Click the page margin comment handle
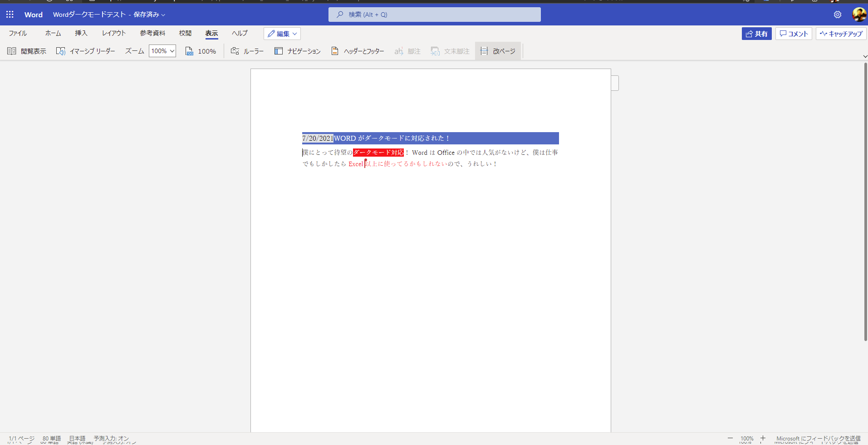Image resolution: width=868 pixels, height=445 pixels. click(x=615, y=83)
